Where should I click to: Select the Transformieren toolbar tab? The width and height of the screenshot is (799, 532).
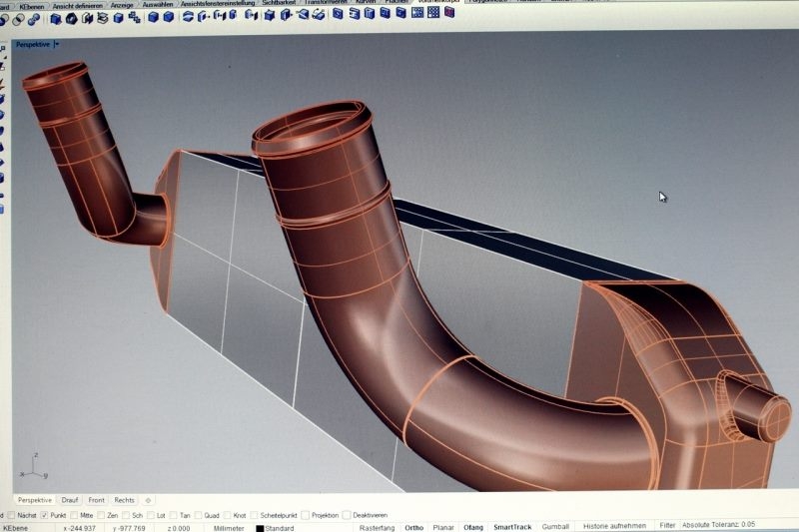(325, 3)
